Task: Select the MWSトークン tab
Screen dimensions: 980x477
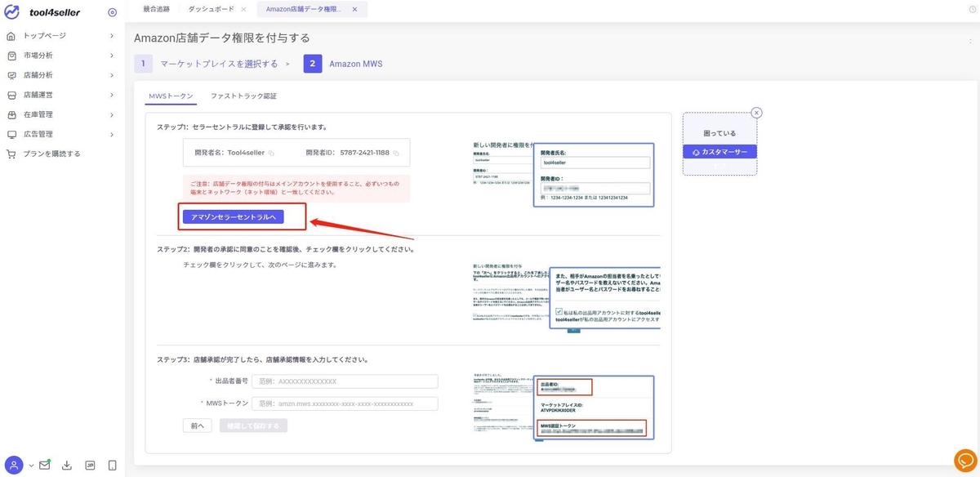Action: (x=171, y=96)
